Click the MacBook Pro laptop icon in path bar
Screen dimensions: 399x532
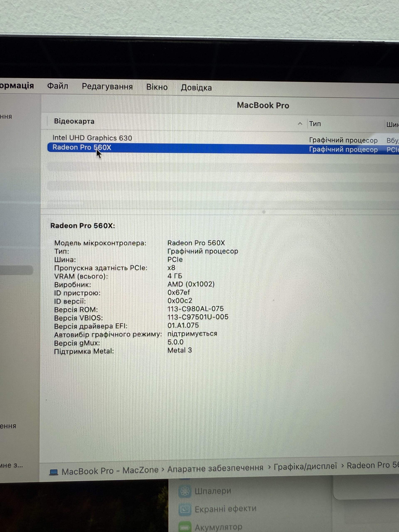click(x=54, y=472)
